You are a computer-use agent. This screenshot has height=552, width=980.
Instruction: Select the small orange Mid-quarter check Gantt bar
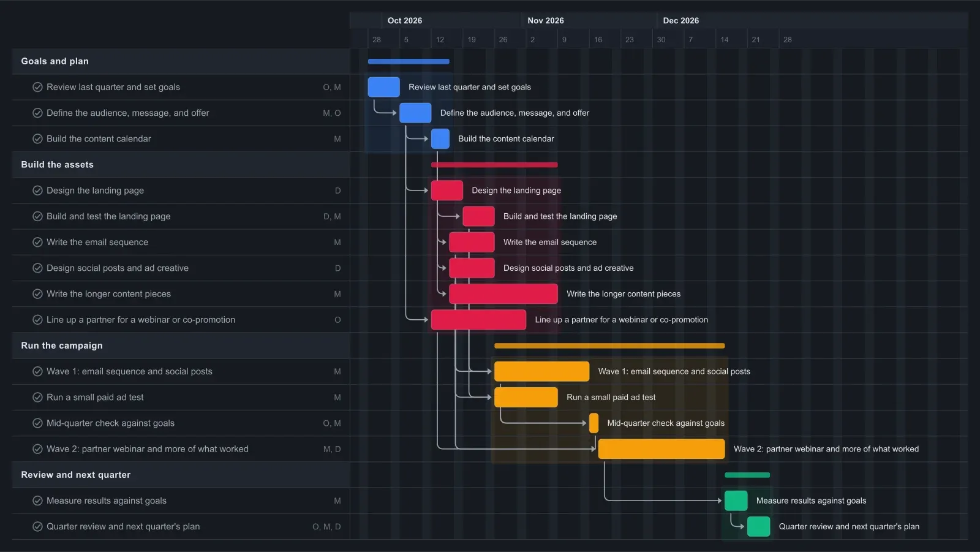594,423
